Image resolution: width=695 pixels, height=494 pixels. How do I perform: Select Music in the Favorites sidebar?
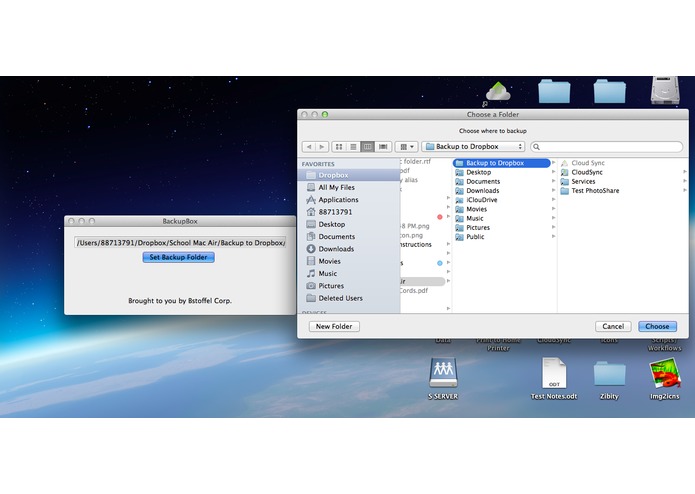349,274
